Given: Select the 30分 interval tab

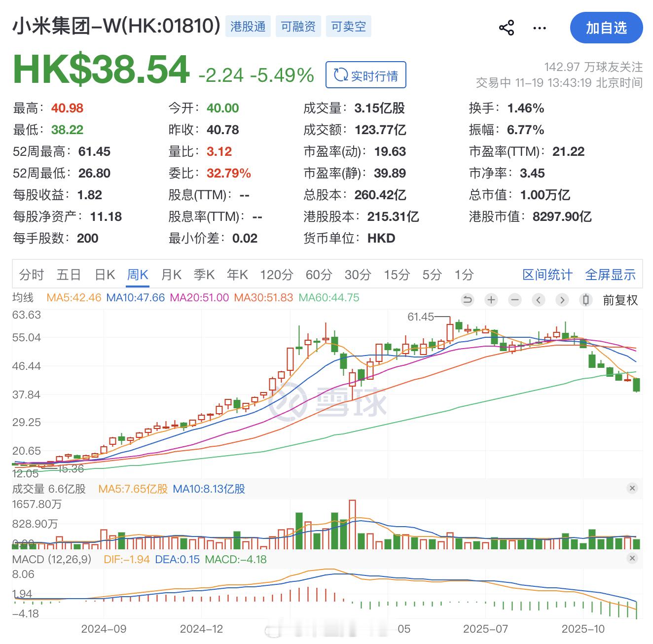Looking at the screenshot, I should tap(358, 275).
